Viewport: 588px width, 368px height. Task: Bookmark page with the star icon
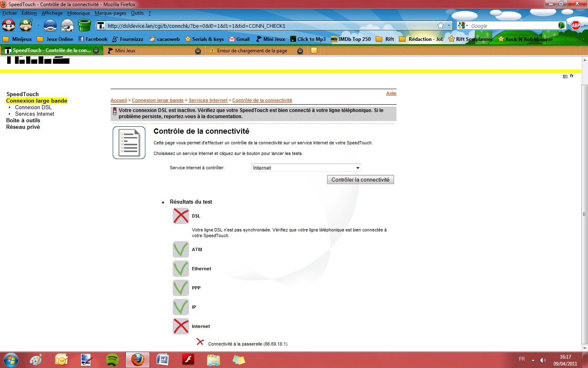[441, 25]
